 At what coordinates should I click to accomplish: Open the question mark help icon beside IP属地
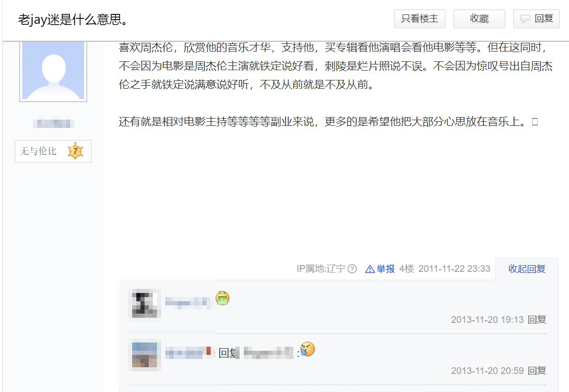352,269
